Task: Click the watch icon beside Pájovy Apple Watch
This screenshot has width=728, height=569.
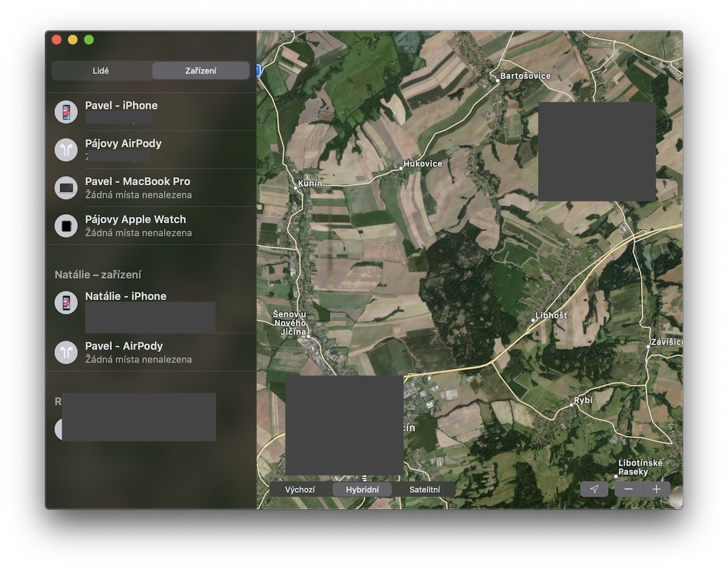Action: (66, 226)
